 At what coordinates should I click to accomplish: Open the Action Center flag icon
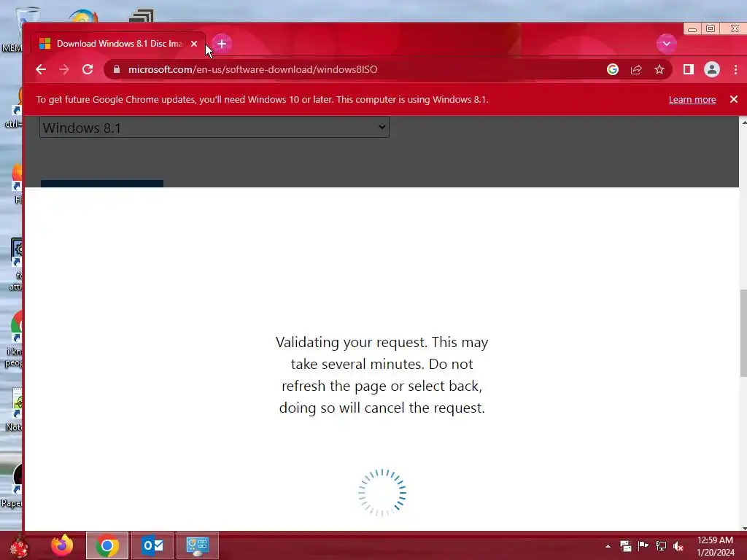click(x=643, y=545)
